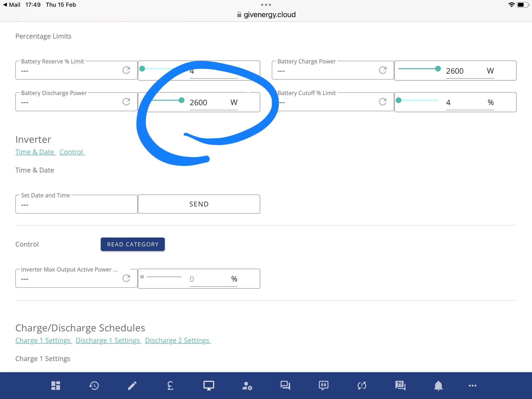Refresh the Battery Charge Power value
This screenshot has height=399, width=532.
tap(383, 70)
